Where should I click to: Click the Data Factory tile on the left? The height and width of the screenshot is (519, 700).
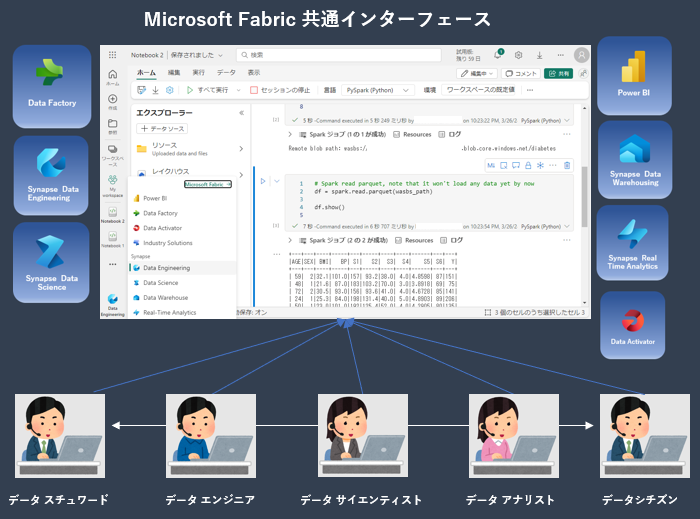click(x=52, y=86)
